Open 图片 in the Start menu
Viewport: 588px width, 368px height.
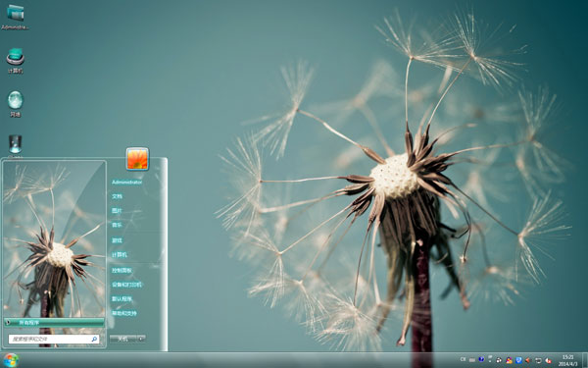tap(117, 211)
